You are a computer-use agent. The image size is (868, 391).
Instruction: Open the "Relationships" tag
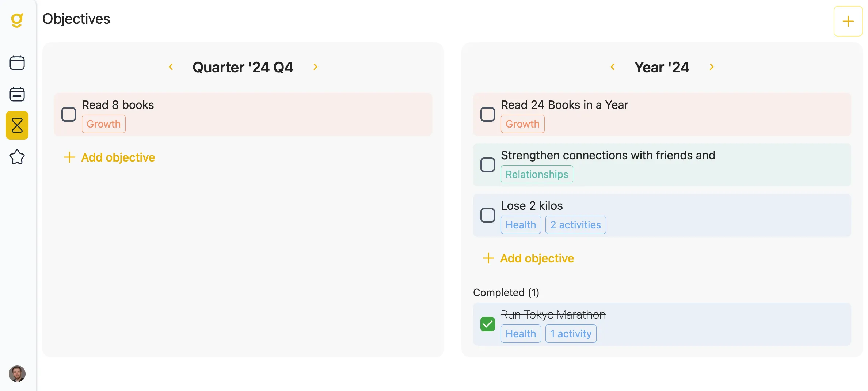tap(536, 174)
